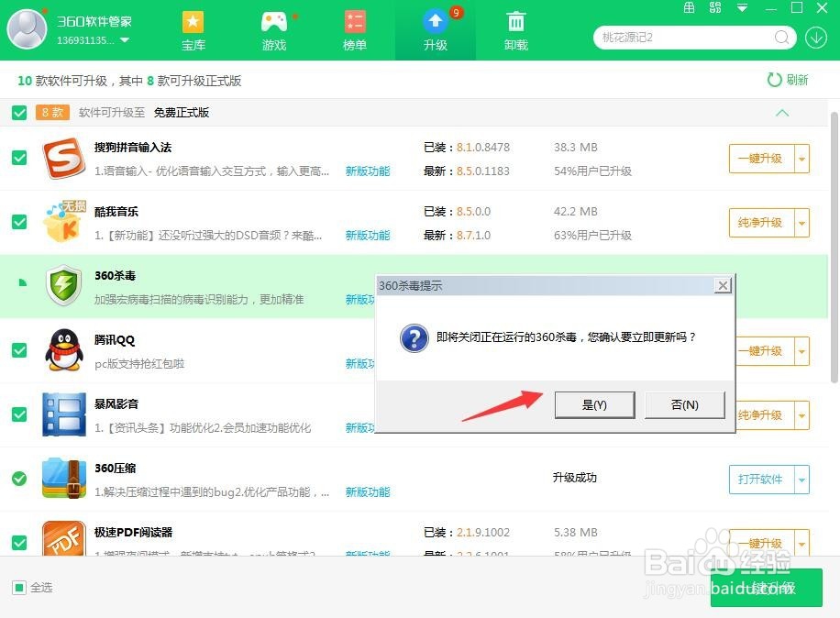This screenshot has height=618, width=840.
Task: Uncheck 酷我音乐 checkbox
Action: pyautogui.click(x=19, y=222)
